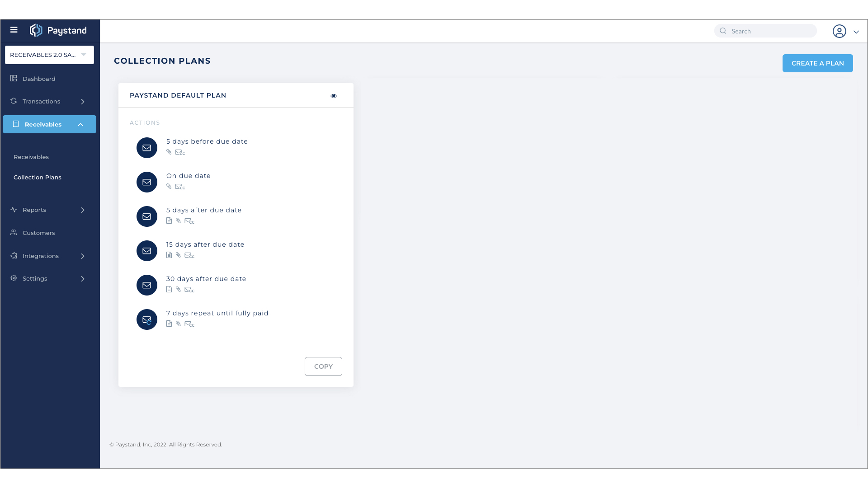Click the Reports activity icon in the sidebar
Screen dimensions: 868x488
coord(14,210)
